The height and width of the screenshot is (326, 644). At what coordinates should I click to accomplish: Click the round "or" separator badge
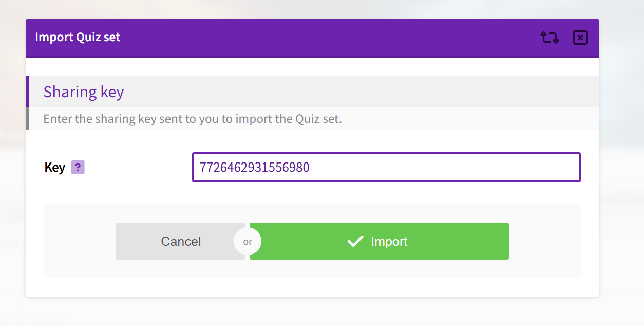248,241
